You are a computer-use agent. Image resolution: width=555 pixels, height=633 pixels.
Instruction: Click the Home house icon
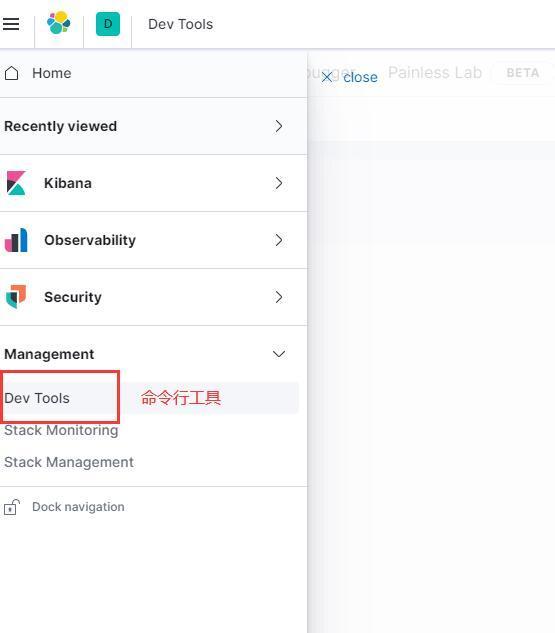12,73
